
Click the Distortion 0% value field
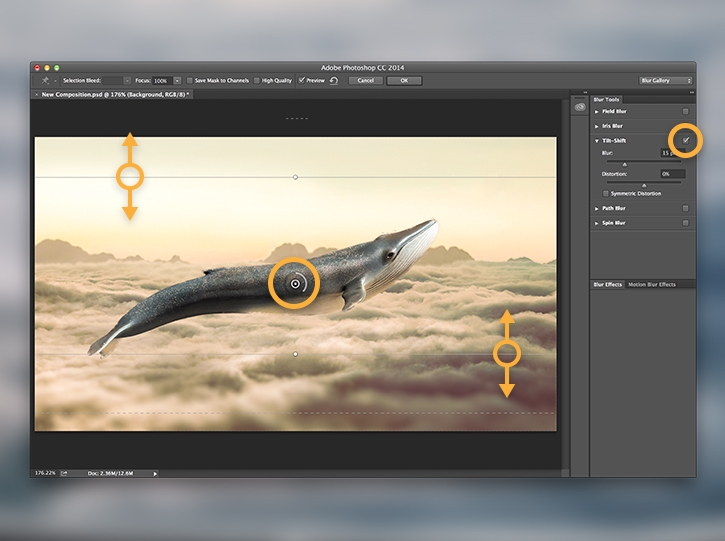pos(673,174)
